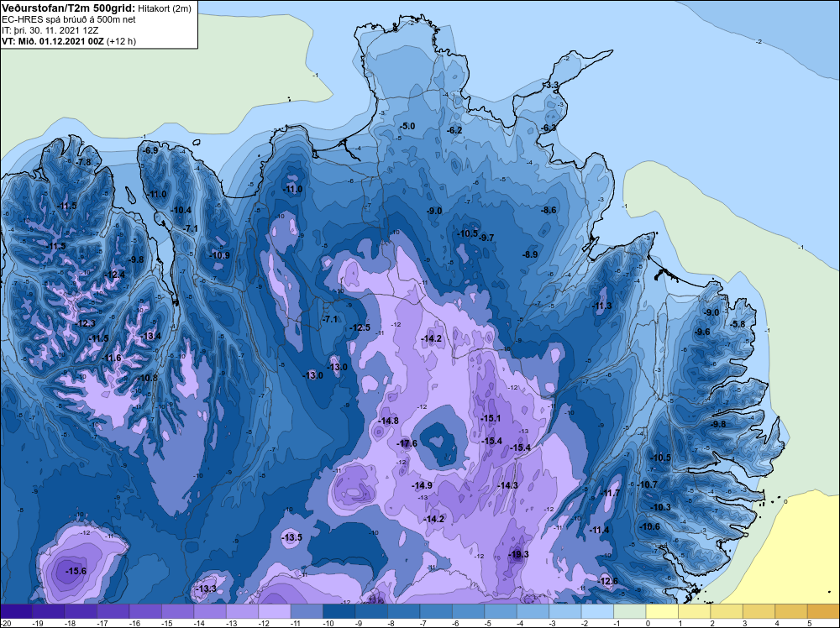This screenshot has width=840, height=628.
Task: Click the Hitakort (2m) label
Action: pos(164,8)
